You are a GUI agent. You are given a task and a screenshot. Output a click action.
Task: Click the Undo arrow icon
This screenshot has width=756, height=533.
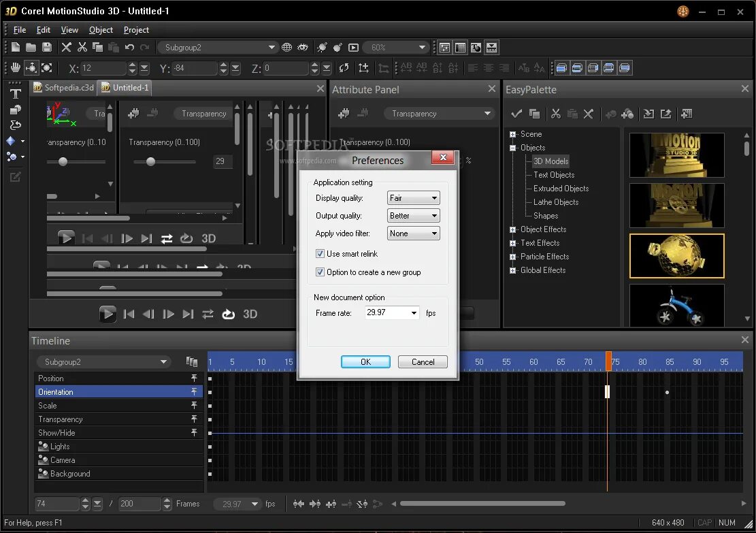pyautogui.click(x=129, y=47)
